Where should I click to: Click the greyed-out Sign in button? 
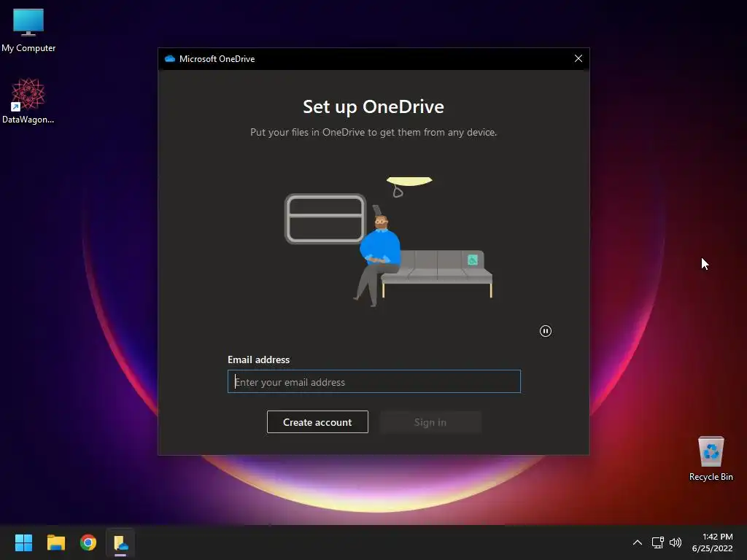430,422
